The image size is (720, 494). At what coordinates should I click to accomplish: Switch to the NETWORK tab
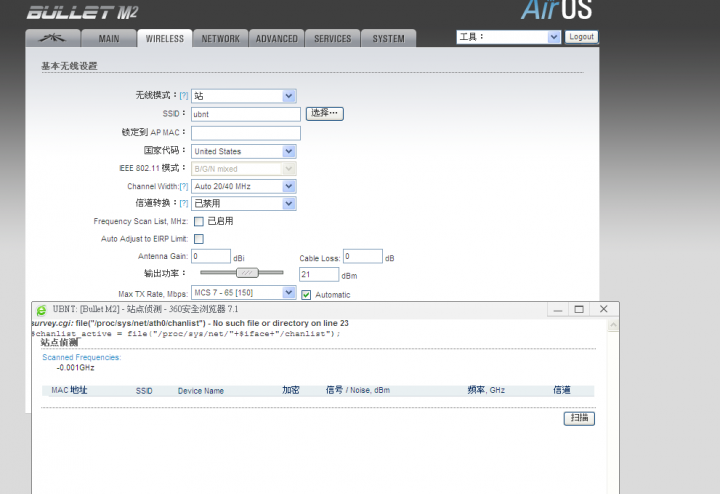click(220, 38)
